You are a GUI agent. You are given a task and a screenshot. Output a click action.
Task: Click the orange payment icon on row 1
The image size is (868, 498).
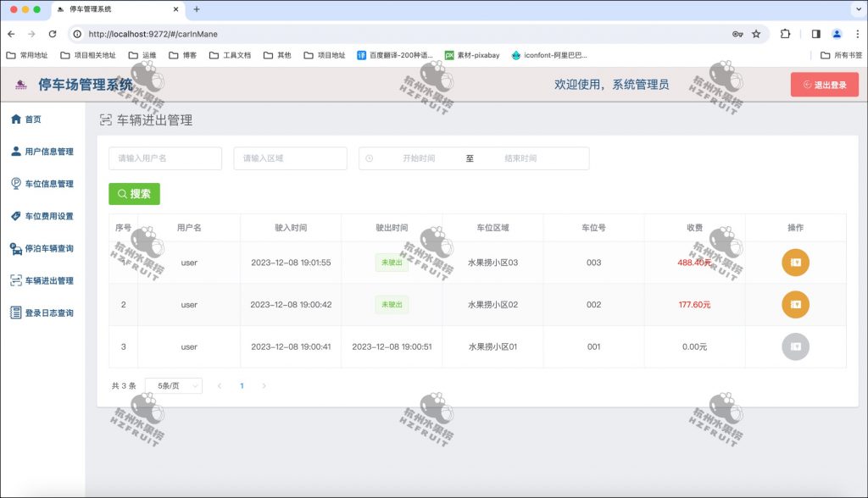tap(795, 262)
